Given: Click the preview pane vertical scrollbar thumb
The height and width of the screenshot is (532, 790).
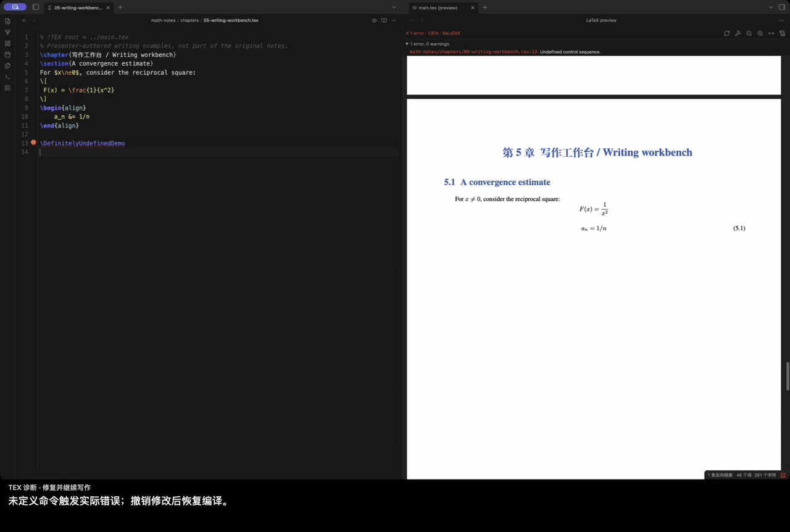Looking at the screenshot, I should [x=788, y=376].
